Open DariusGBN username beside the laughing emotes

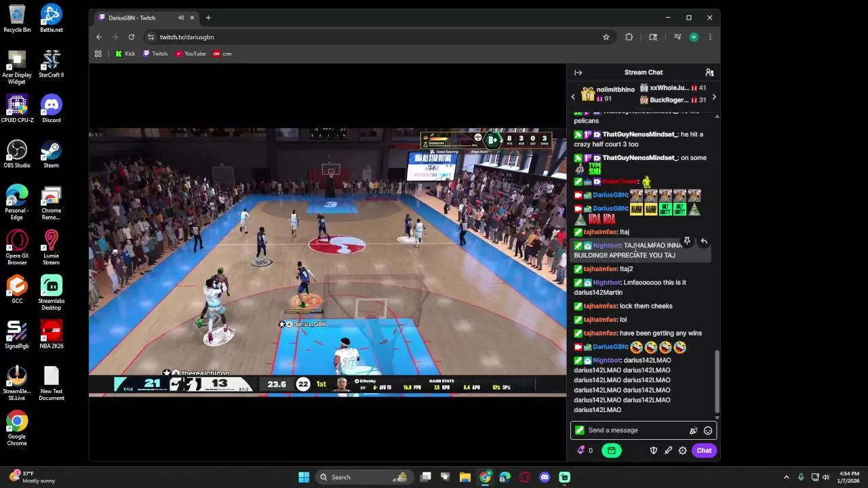610,347
